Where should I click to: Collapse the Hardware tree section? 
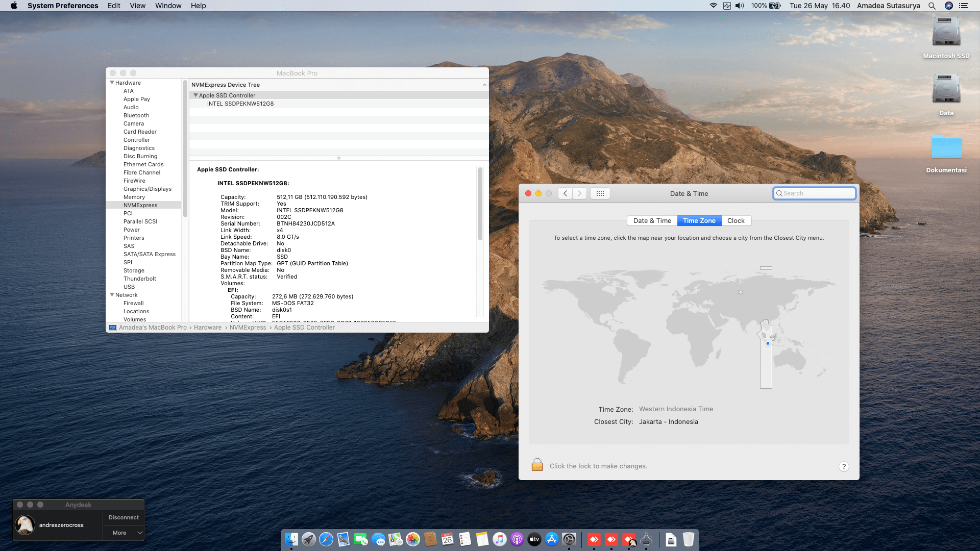click(112, 83)
